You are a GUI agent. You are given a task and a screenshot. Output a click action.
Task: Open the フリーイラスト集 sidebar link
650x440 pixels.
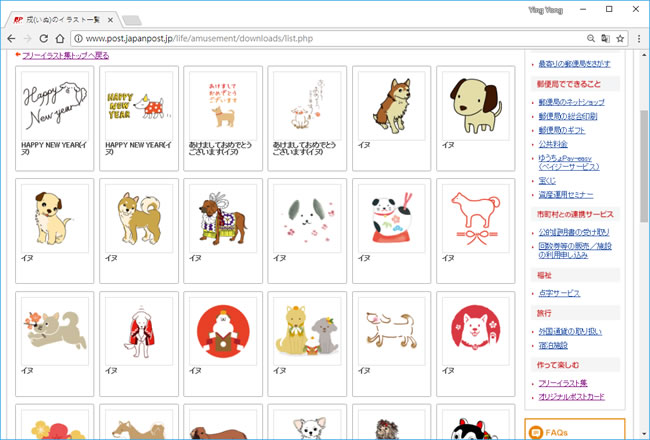[563, 383]
